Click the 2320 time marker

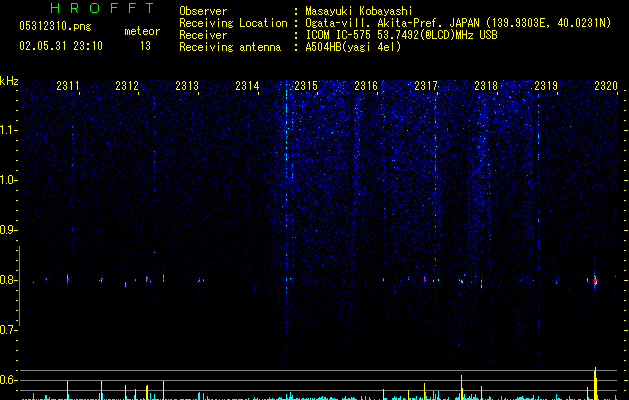[x=606, y=86]
